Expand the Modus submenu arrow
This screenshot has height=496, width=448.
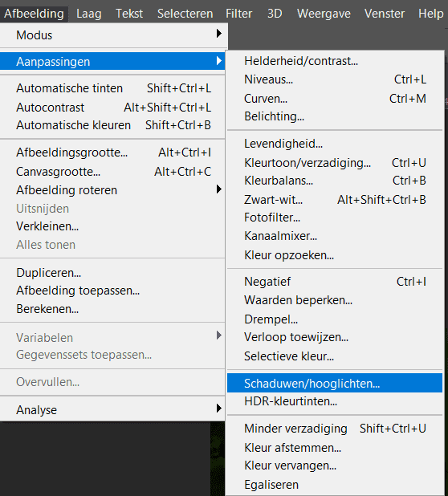[218, 34]
